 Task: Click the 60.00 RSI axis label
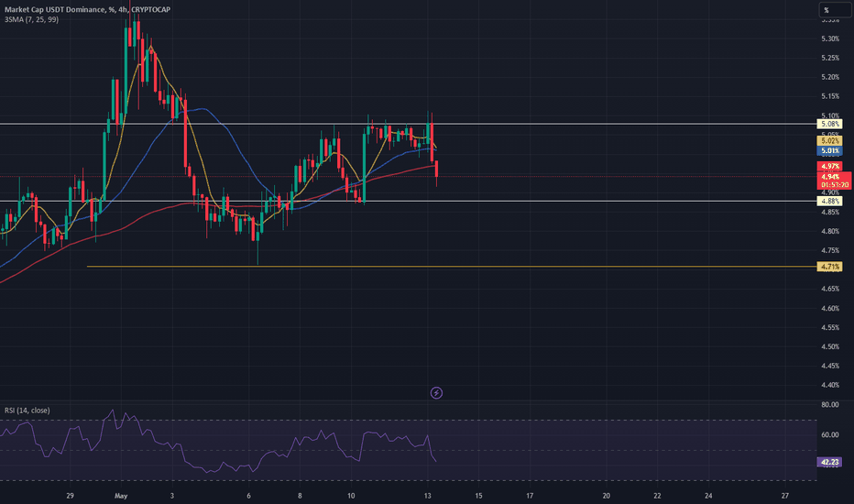(830, 434)
